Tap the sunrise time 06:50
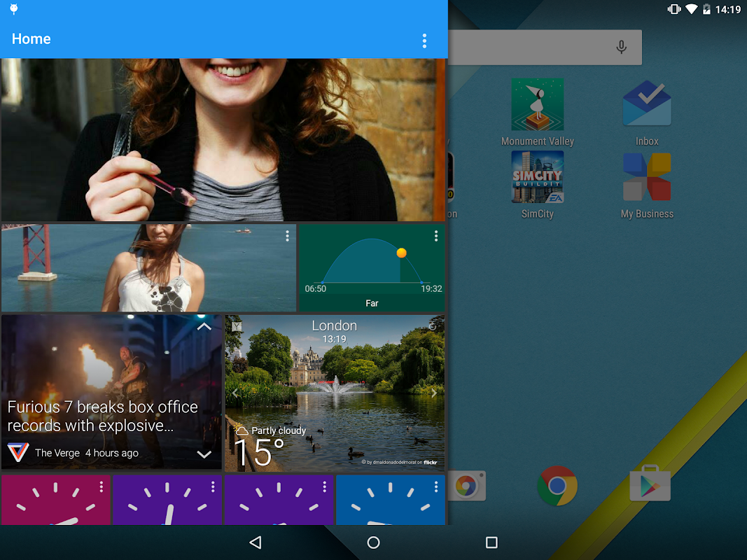 315,288
